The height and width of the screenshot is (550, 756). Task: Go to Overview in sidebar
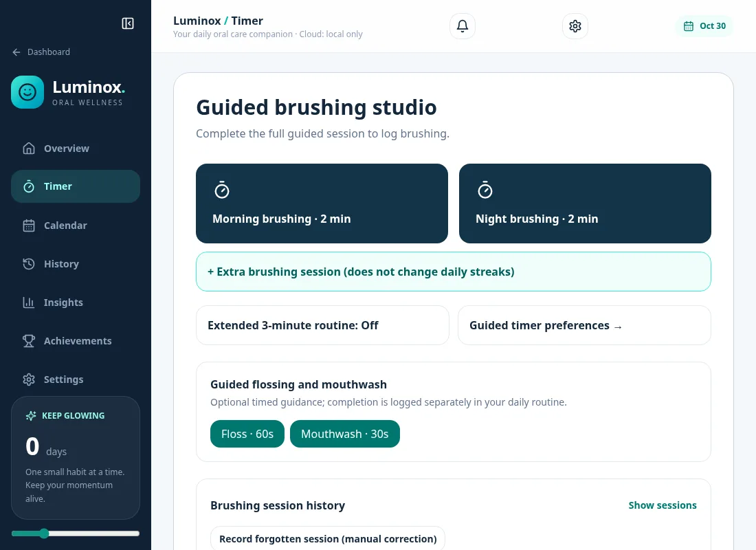point(76,148)
